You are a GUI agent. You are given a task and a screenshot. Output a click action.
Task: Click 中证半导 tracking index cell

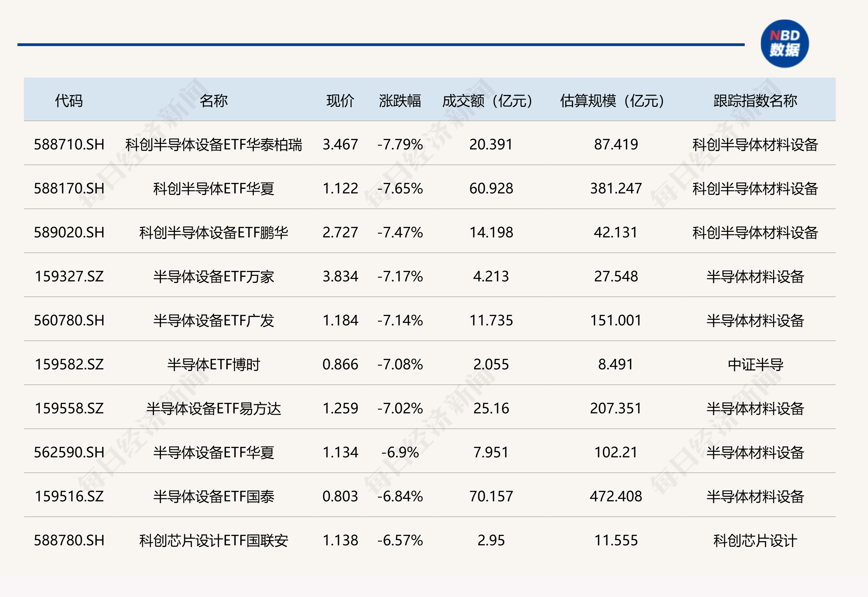pyautogui.click(x=755, y=364)
